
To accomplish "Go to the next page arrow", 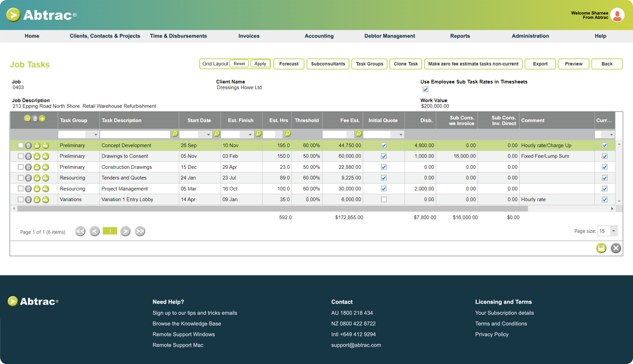I will (125, 231).
